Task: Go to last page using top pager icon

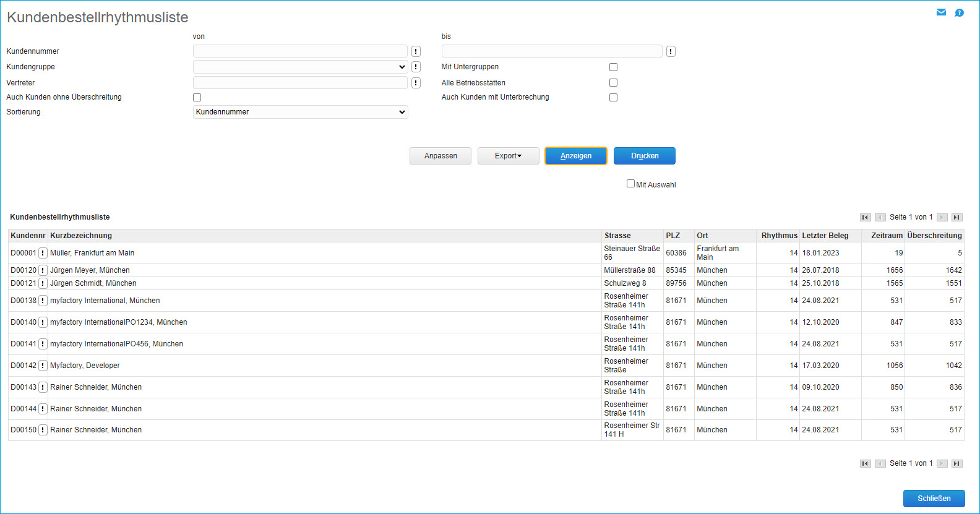Action: click(956, 217)
